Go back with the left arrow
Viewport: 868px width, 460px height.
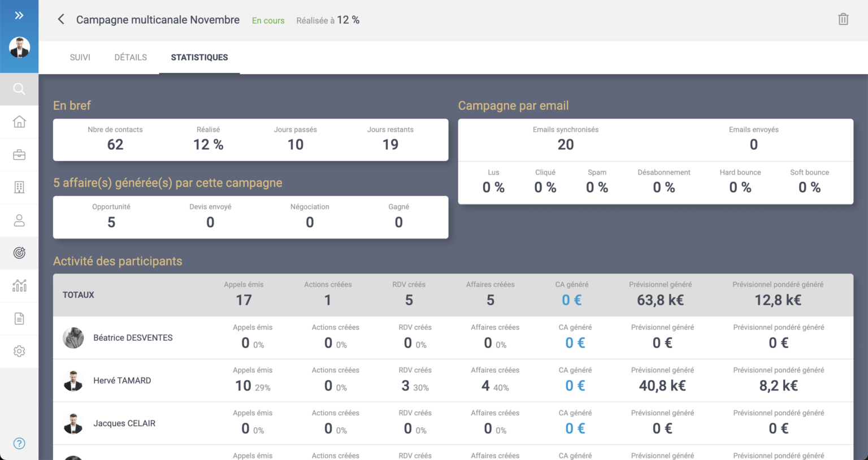pyautogui.click(x=60, y=19)
